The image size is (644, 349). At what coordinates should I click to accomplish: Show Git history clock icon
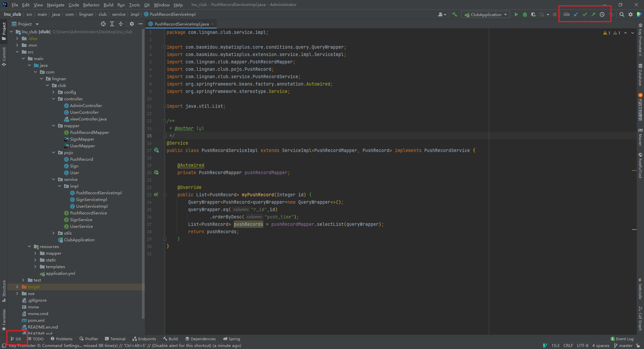pos(602,14)
